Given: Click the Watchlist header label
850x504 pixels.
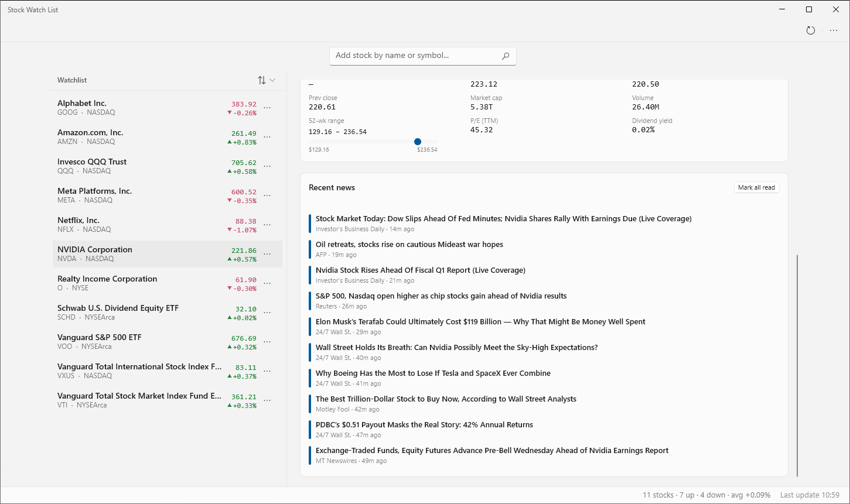Looking at the screenshot, I should (72, 80).
